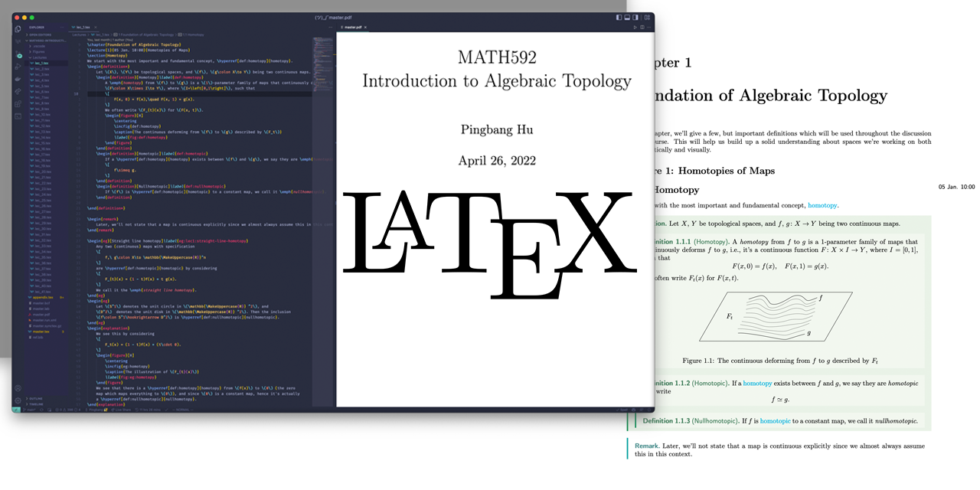980x490 pixels.
Task: Toggle the primary side bar visibility
Action: pos(619,17)
